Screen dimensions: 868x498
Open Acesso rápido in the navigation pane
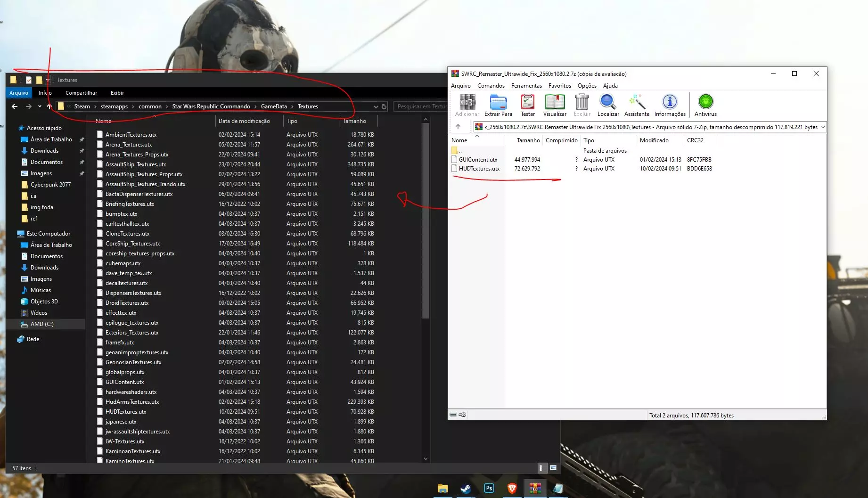[x=44, y=128]
